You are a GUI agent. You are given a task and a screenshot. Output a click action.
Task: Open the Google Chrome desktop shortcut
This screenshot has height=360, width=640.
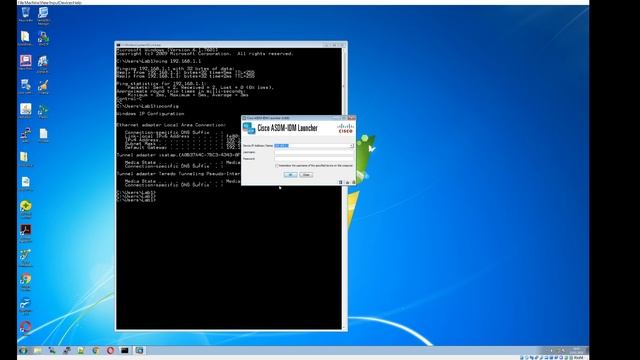click(x=25, y=281)
